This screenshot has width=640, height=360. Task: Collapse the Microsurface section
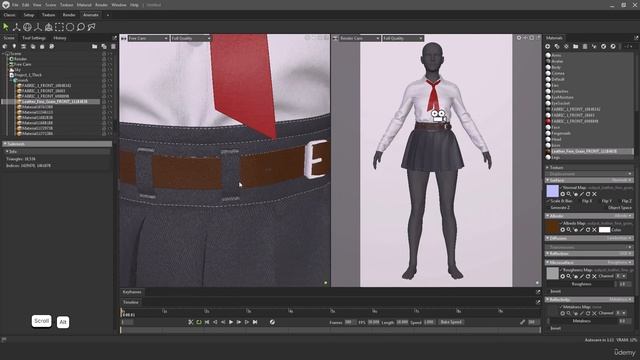(548, 262)
